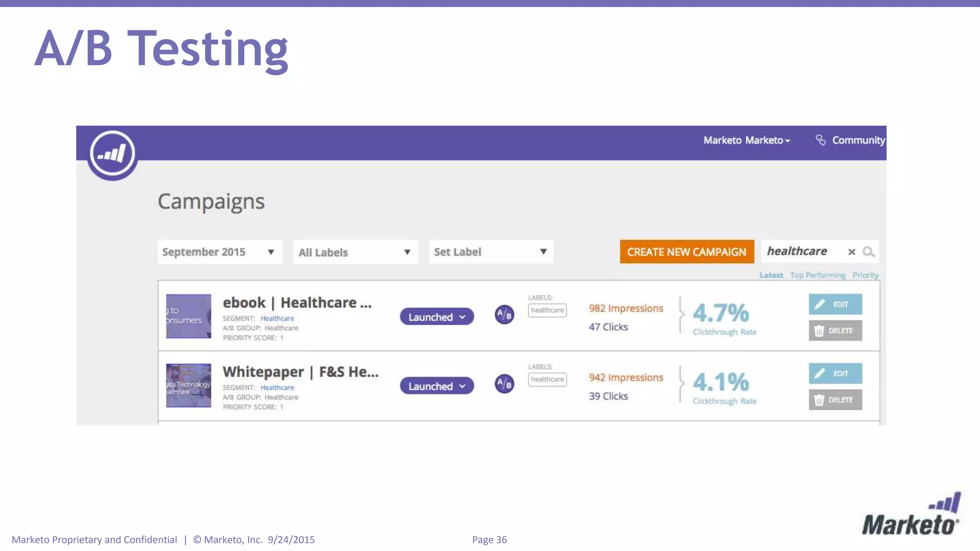Click Whitepaper campaign's healthcare label tag

click(547, 380)
